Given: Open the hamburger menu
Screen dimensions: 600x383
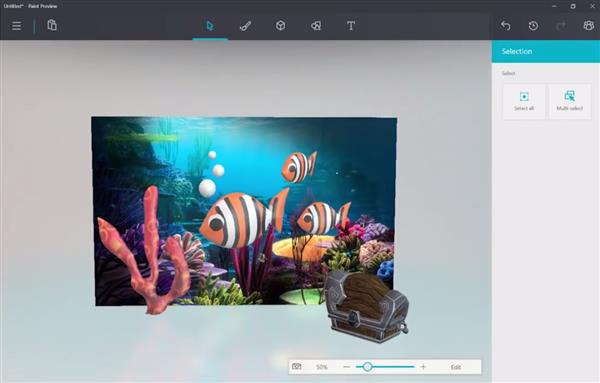Looking at the screenshot, I should (16, 26).
